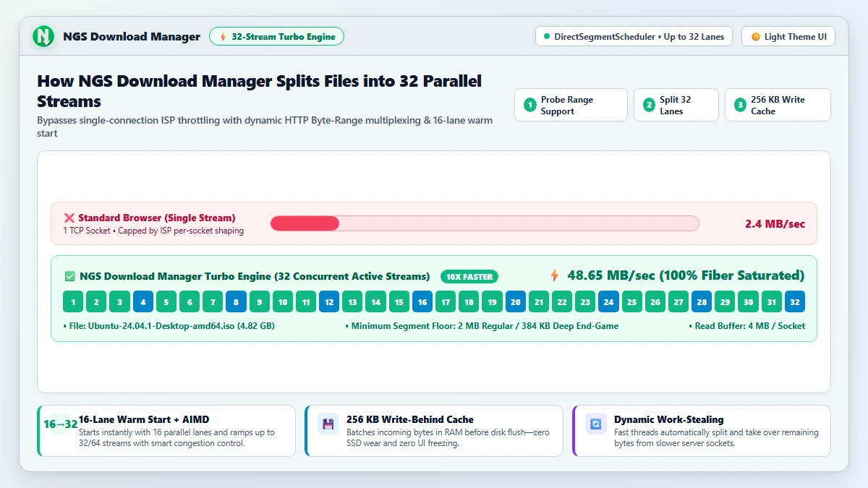Select stream lane 6
This screenshot has width=868, height=488.
(x=190, y=301)
